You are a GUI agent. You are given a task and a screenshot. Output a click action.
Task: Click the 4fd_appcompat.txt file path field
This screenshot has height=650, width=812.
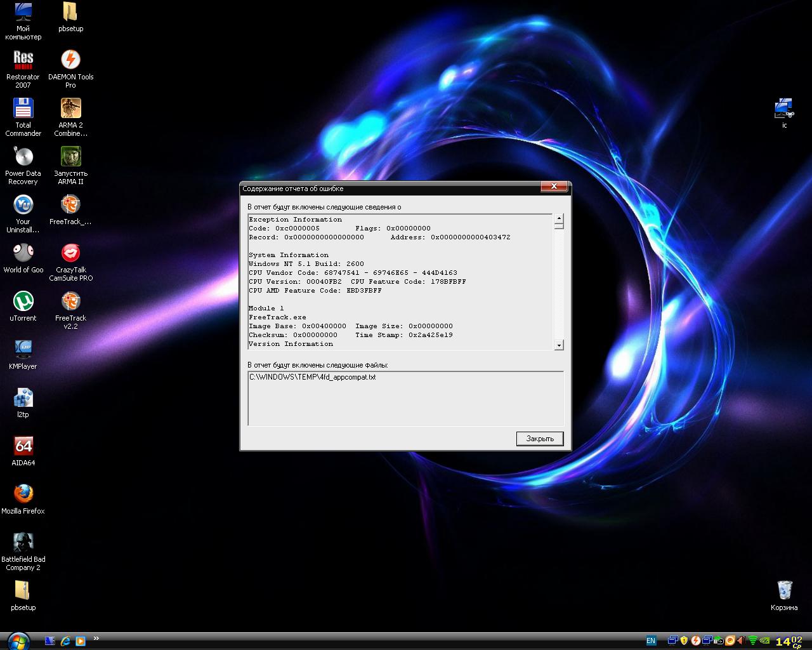click(405, 398)
